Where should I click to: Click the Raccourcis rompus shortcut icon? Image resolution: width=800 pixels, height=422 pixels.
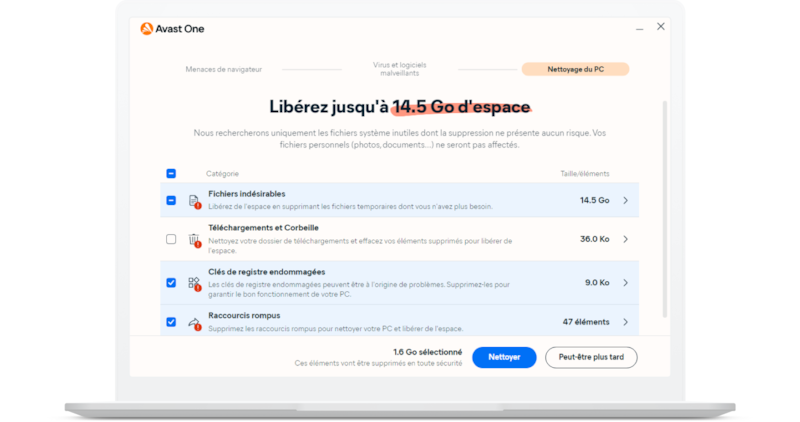(x=193, y=322)
